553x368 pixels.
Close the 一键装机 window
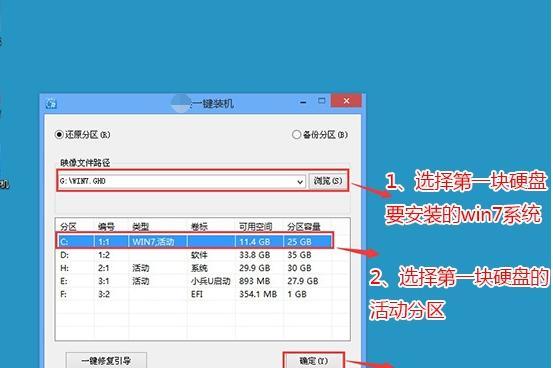click(x=346, y=101)
